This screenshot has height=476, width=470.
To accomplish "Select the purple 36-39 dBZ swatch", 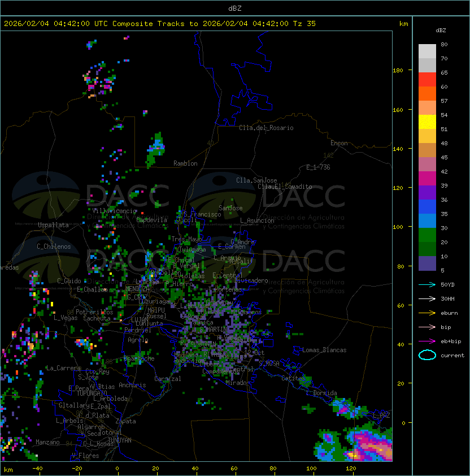I will pos(427,192).
